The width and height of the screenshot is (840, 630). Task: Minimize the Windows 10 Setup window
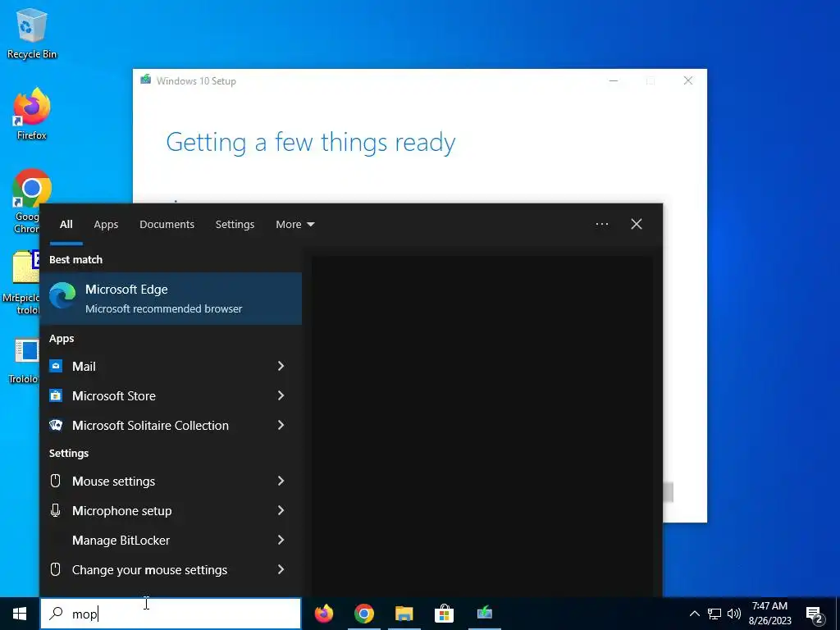click(x=614, y=81)
